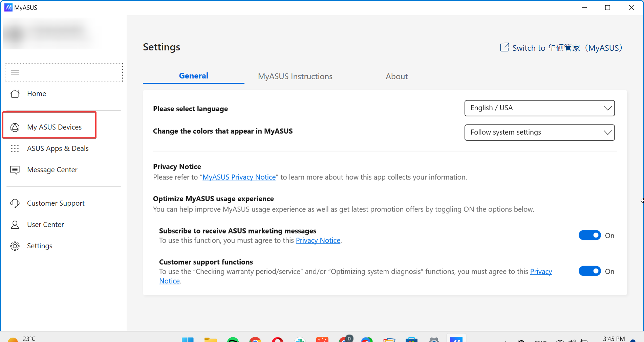Click the blurred user profile area
The height and width of the screenshot is (342, 644).
[x=51, y=33]
